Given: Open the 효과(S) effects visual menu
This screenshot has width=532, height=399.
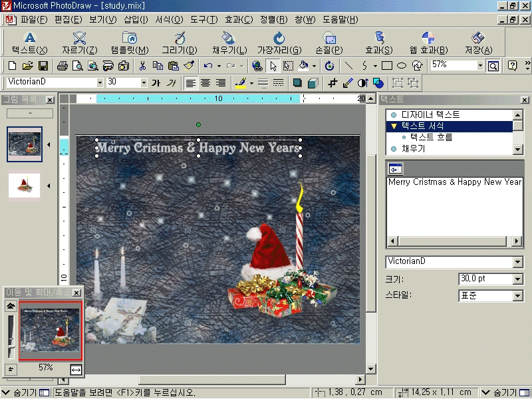Looking at the screenshot, I should [x=379, y=43].
